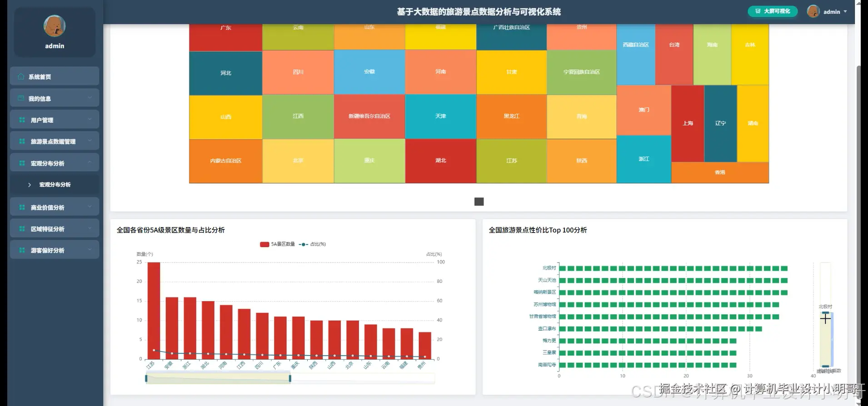Collapse the 宏观分布分析 parent menu chevron

(x=90, y=163)
